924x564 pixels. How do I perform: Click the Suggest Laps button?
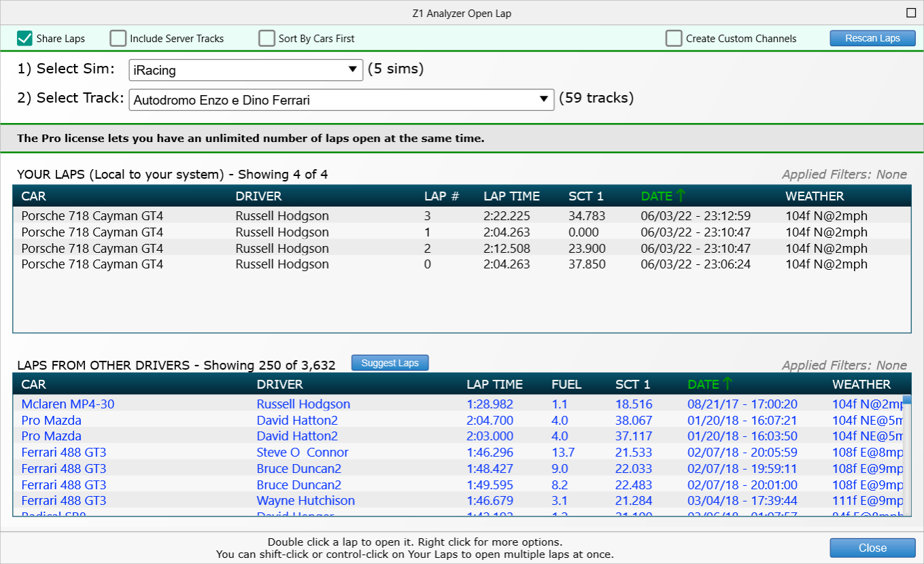[x=390, y=363]
